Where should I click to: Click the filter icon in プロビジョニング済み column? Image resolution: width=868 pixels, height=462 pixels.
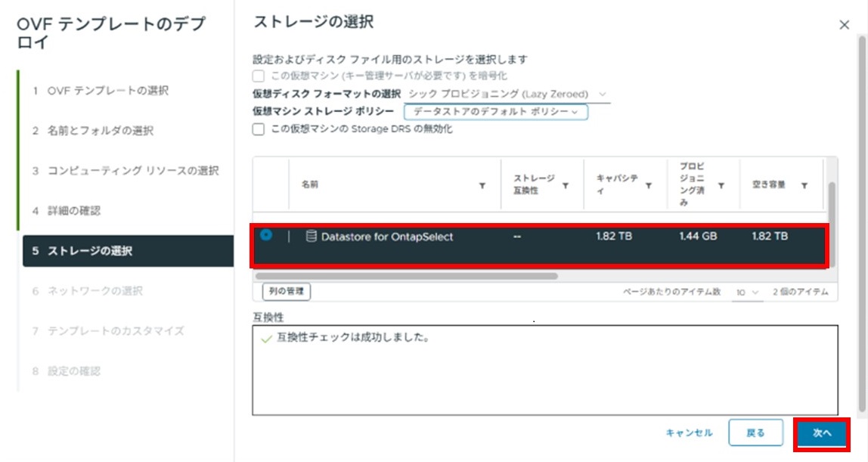tap(721, 186)
